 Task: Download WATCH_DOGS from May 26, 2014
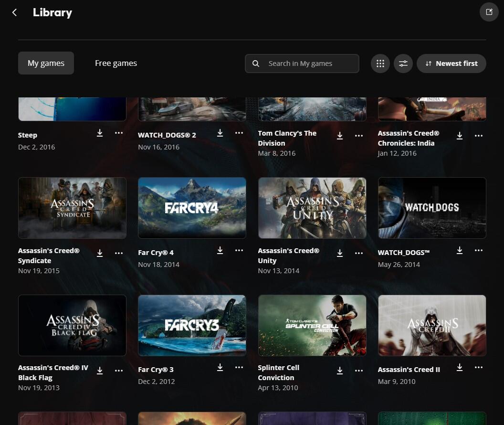click(x=460, y=250)
